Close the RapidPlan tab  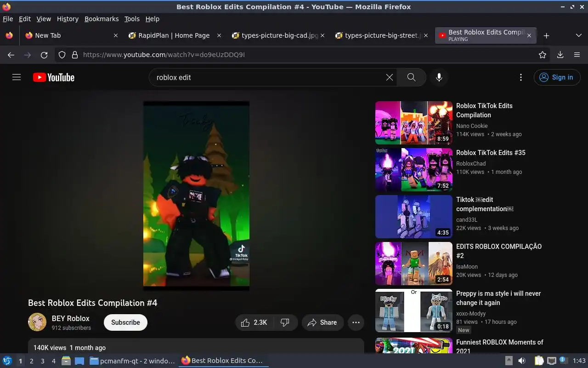point(219,35)
